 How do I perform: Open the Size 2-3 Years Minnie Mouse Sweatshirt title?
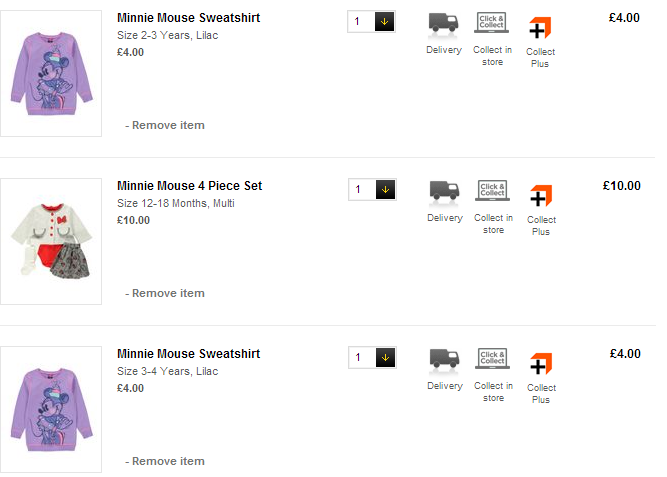(188, 18)
